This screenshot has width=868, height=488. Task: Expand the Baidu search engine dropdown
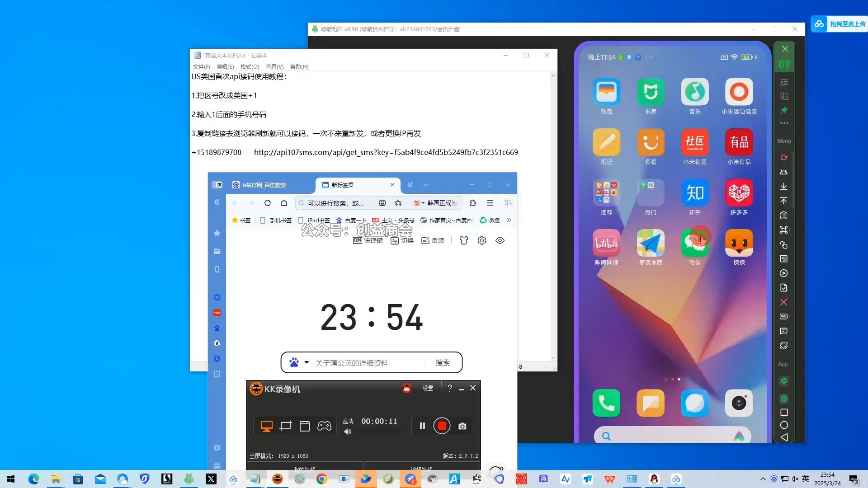point(307,362)
